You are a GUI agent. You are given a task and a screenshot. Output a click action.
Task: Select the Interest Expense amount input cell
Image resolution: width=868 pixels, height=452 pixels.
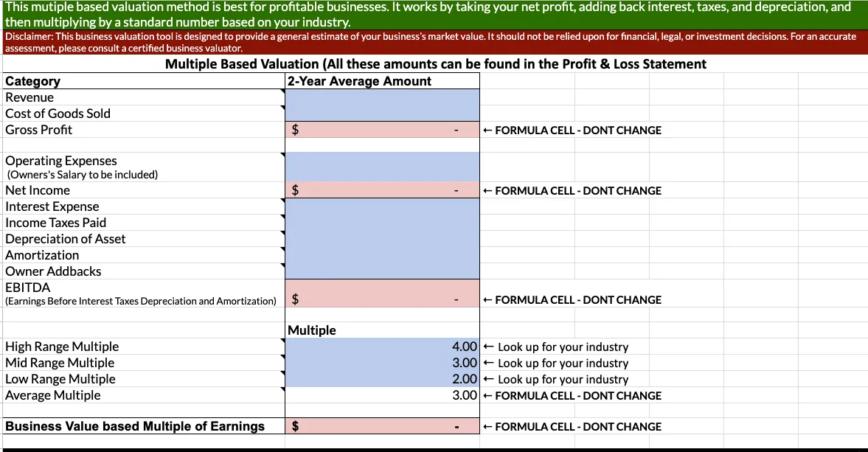click(382, 206)
